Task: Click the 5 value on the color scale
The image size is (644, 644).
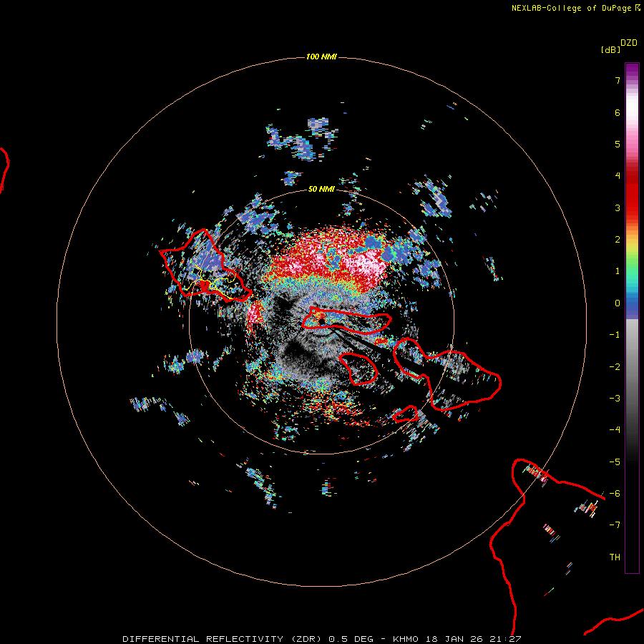Action: point(618,144)
